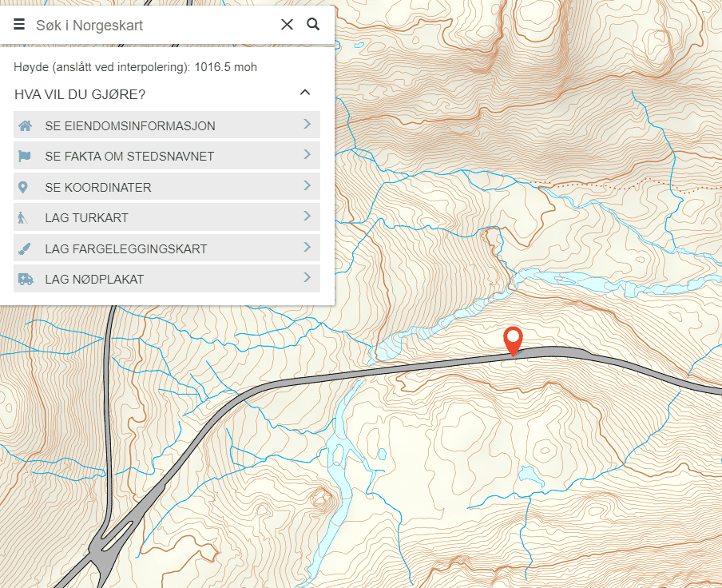Click the pin icon beside SE KOORDINATER
The width and height of the screenshot is (722, 588).
(x=23, y=187)
